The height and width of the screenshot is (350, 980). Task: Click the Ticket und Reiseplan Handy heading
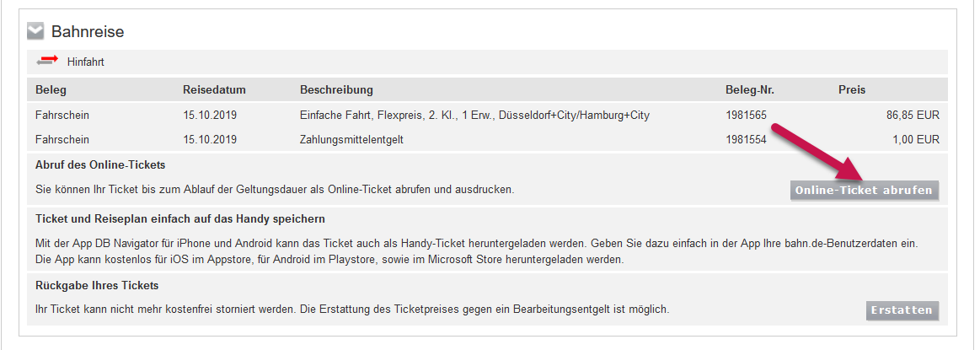[x=180, y=219]
